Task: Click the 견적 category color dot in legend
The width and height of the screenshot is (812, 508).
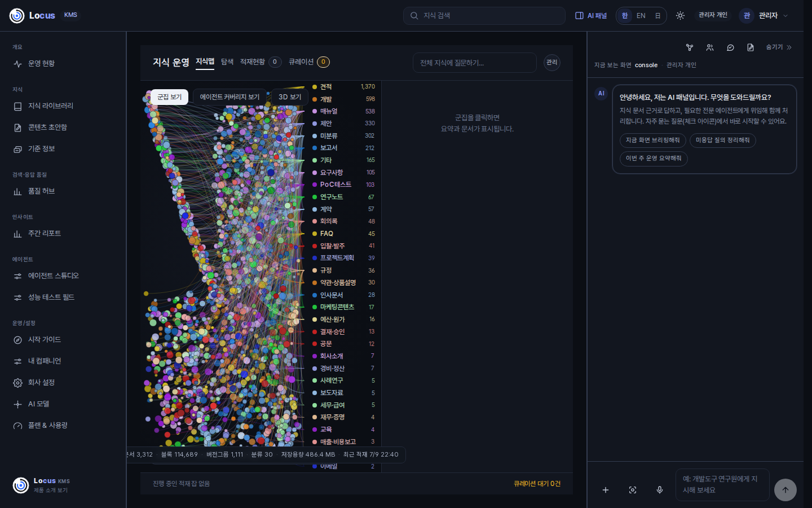Action: point(315,87)
